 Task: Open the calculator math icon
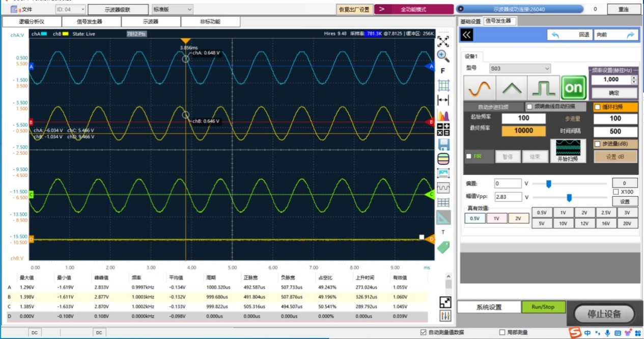coord(443,129)
